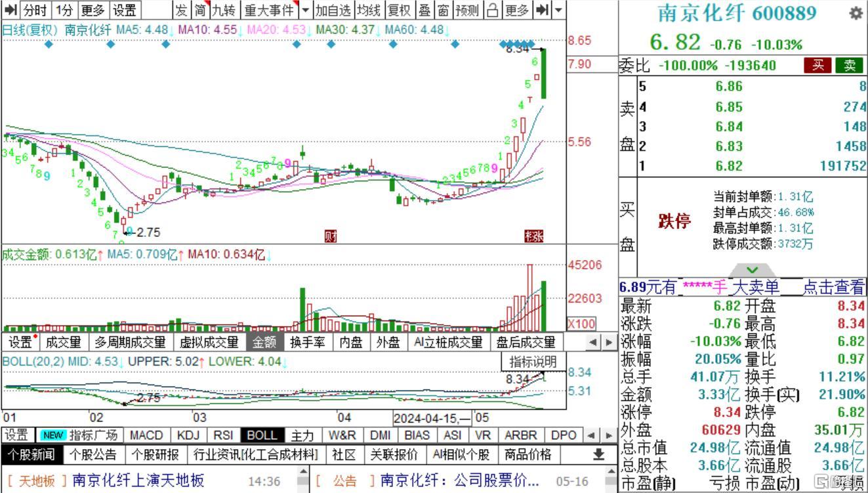This screenshot has height=493, width=868.
Task: Select the 成交量 volume tab
Action: click(64, 342)
